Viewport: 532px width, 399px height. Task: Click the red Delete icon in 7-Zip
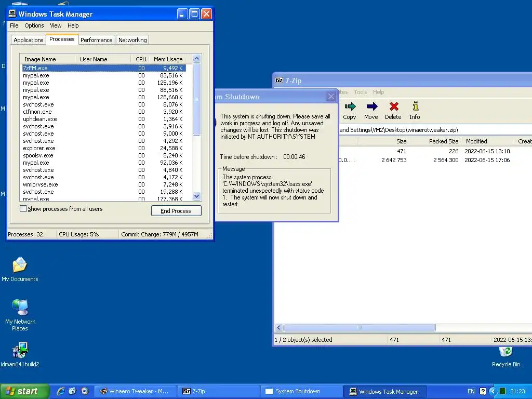pos(394,107)
